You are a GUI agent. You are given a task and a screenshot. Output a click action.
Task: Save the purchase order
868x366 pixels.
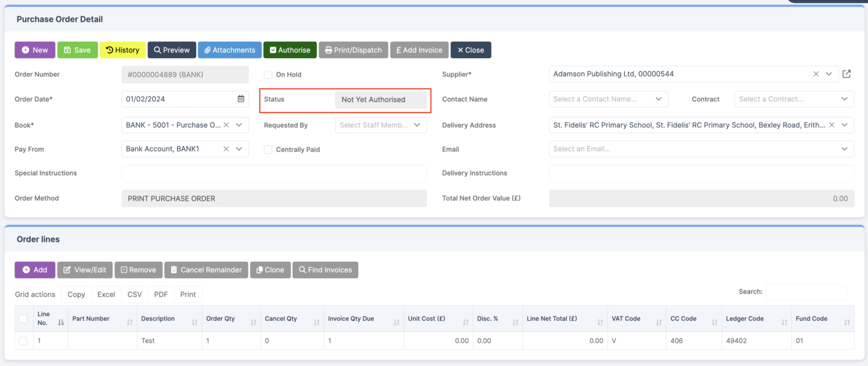77,50
